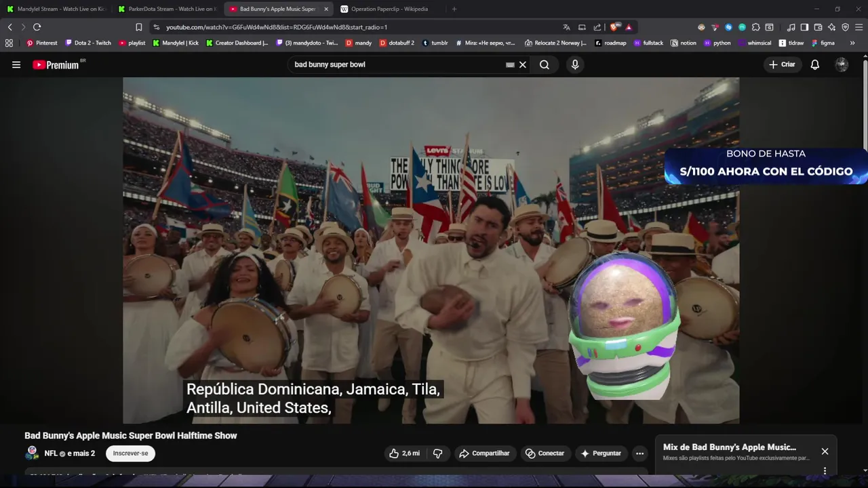Viewport: 868px width, 488px height.
Task: Reload the page with refresh icon
Action: (37, 27)
